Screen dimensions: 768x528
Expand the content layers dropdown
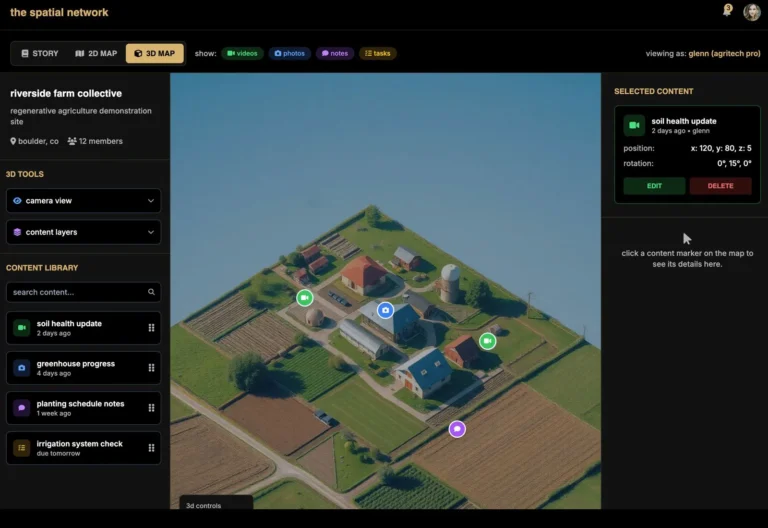(x=83, y=232)
